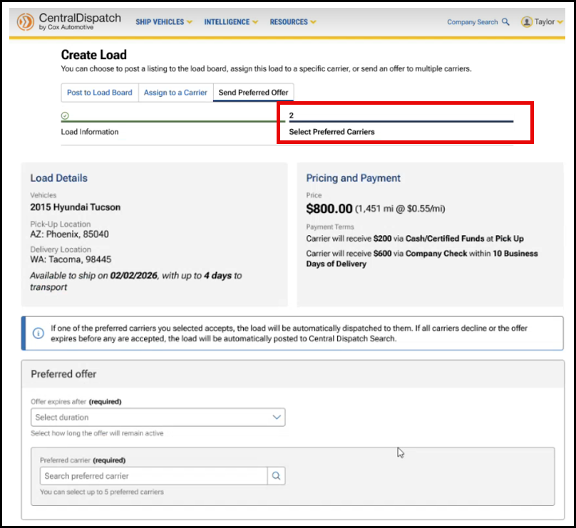Open the Resources dropdown menu
Viewport: 576px width, 528px height.
tap(293, 22)
